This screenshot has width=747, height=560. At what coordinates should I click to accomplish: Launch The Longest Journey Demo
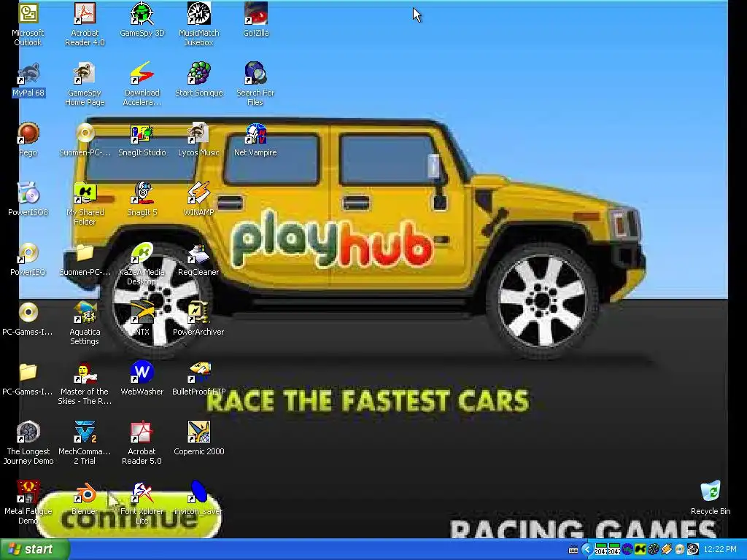click(x=28, y=443)
